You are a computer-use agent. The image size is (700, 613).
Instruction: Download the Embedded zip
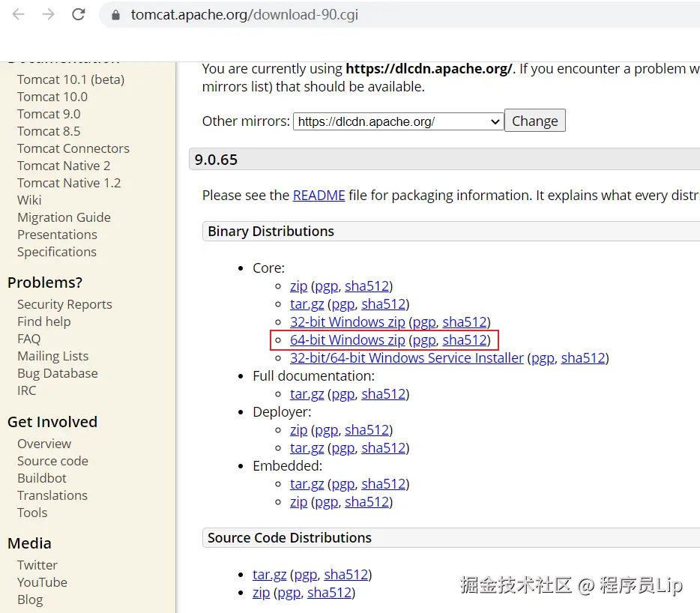click(x=298, y=502)
